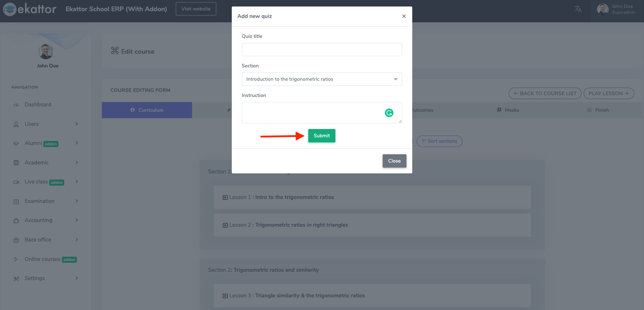Switch to the Finish tab
Image resolution: width=644 pixels, height=310 pixels.
coord(598,110)
